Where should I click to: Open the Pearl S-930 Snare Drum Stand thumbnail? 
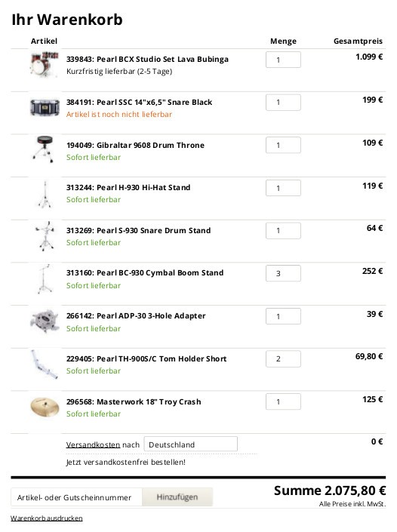pyautogui.click(x=45, y=236)
